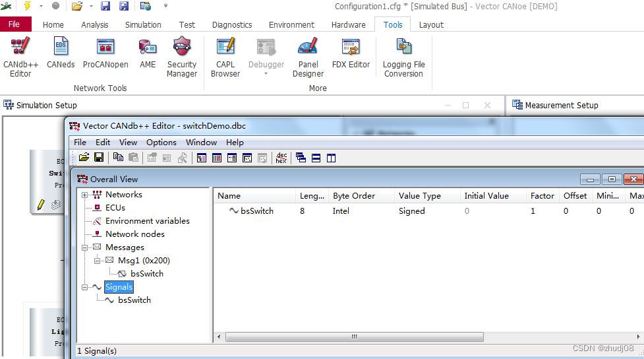Open the FDX Editor
Screen dimensions: 644x359
[x=351, y=53]
